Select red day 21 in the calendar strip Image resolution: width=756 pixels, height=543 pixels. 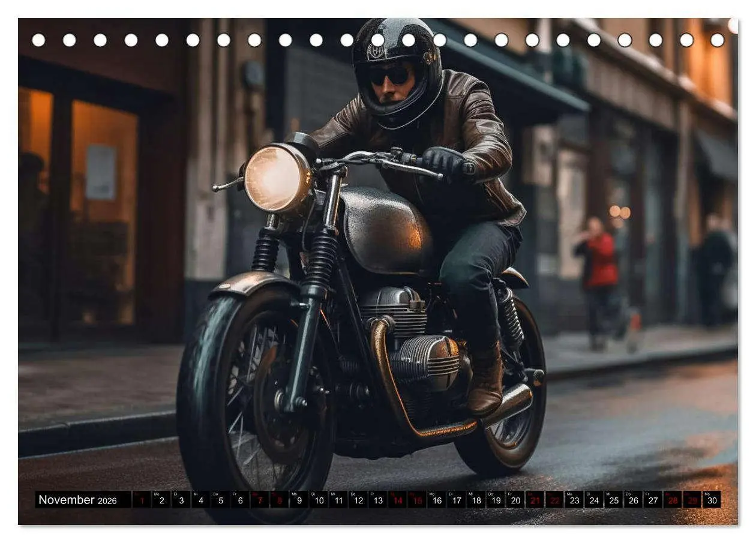(x=535, y=500)
